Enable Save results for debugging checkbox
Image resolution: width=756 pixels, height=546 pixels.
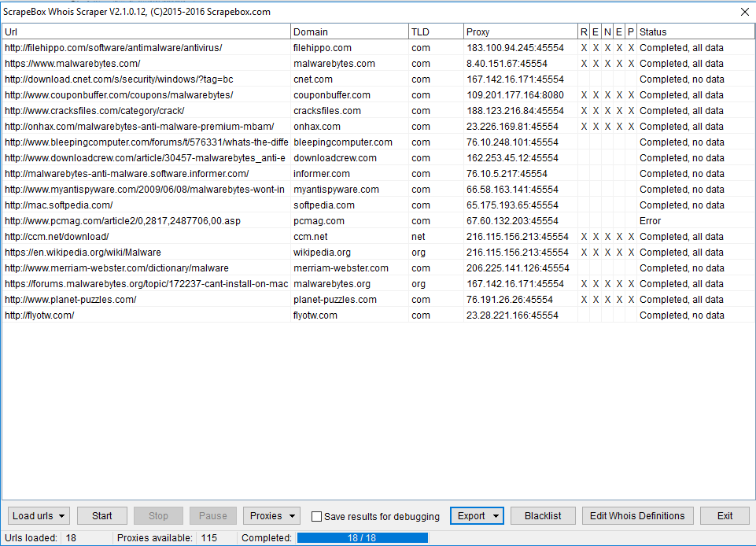point(317,517)
